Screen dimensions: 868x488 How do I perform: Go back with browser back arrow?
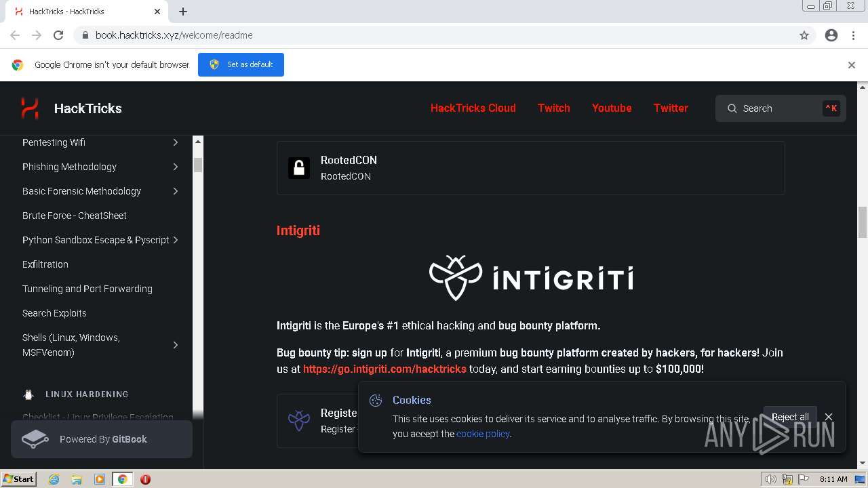coord(15,35)
